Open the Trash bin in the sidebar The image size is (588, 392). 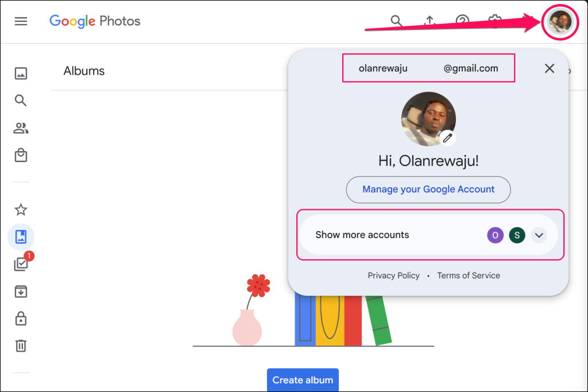point(21,345)
